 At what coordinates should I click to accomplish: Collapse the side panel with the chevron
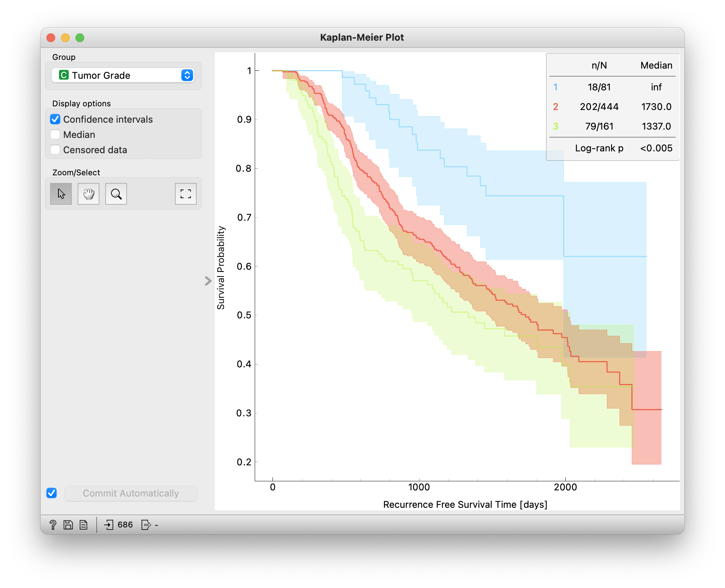[x=208, y=281]
